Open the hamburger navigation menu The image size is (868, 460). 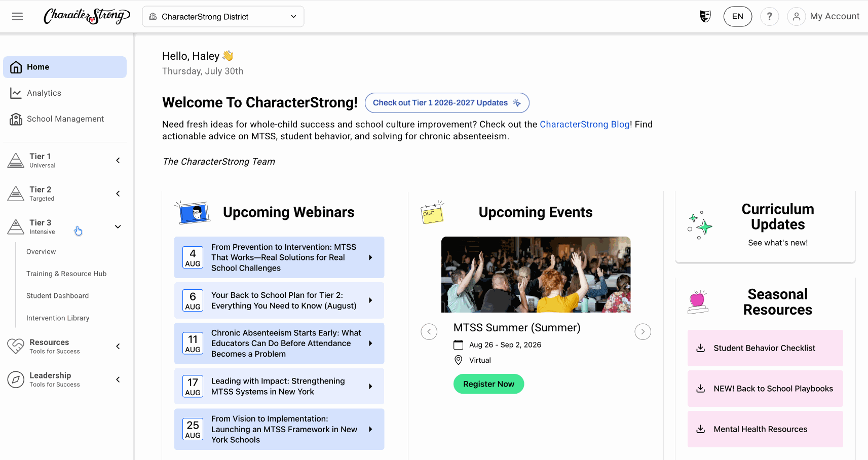(x=17, y=16)
